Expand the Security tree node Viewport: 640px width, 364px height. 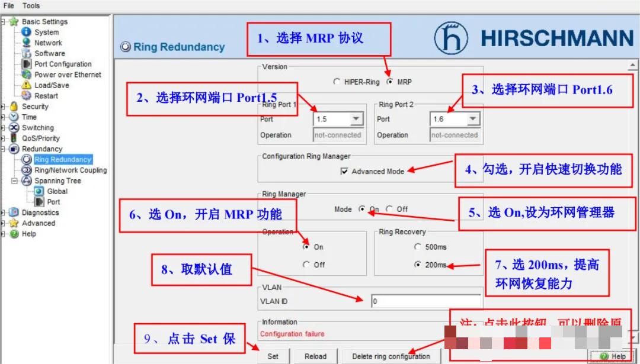(2, 107)
